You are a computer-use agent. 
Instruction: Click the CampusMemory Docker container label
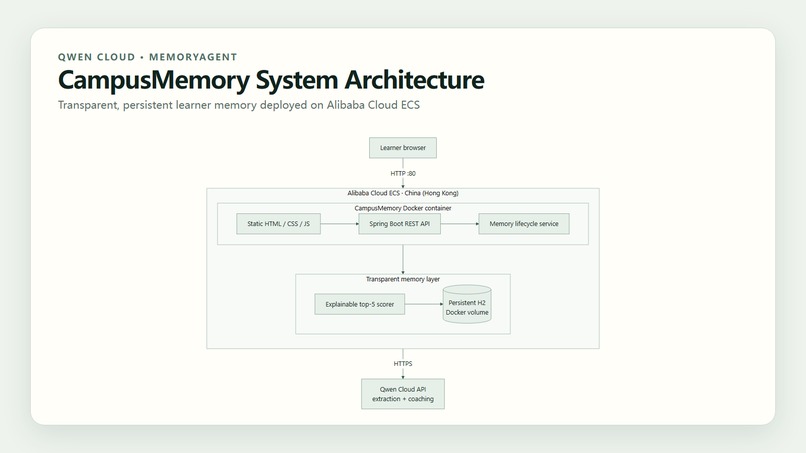[402, 208]
